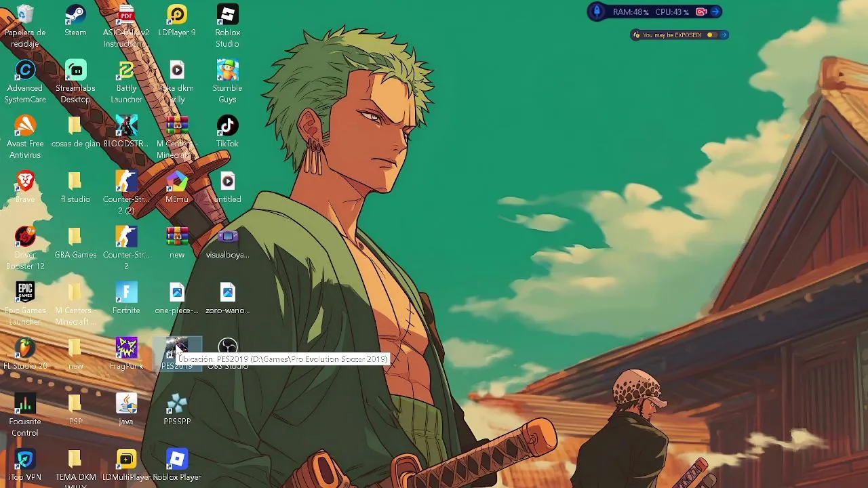Launch Steam from the desktop
The image size is (868, 488).
[x=75, y=20]
